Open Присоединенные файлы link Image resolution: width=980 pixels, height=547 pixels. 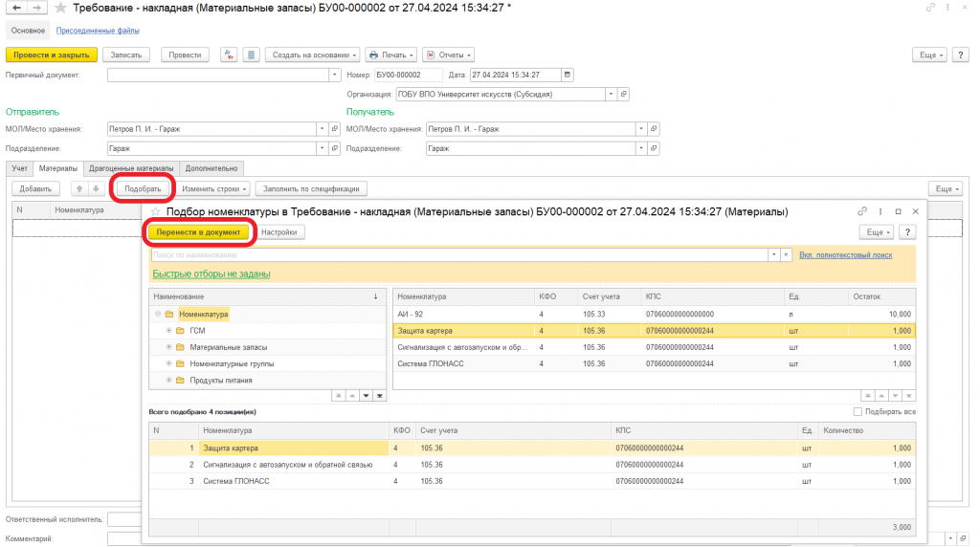coord(98,31)
